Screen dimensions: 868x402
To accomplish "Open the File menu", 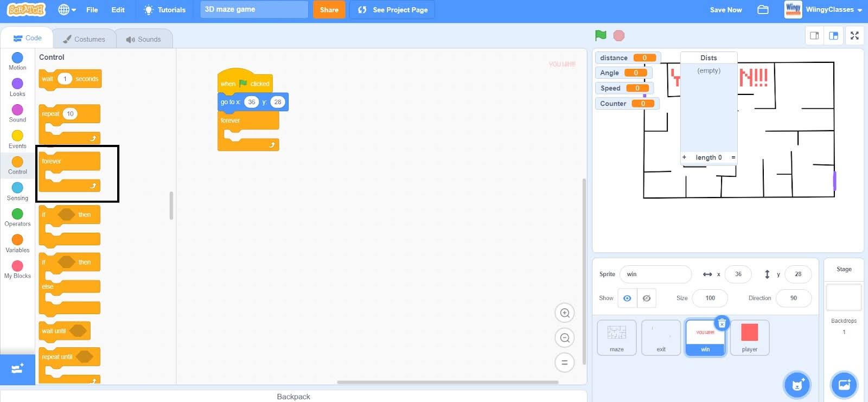I will (x=92, y=10).
